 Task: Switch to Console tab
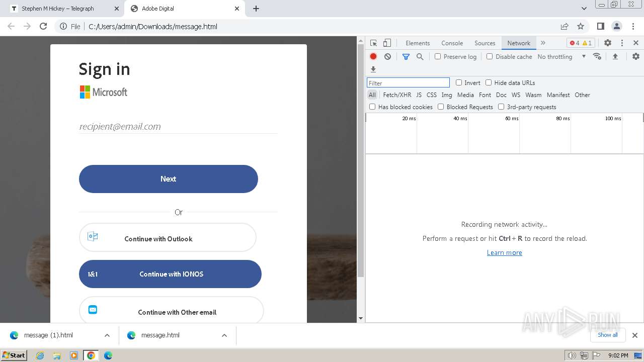click(x=452, y=43)
